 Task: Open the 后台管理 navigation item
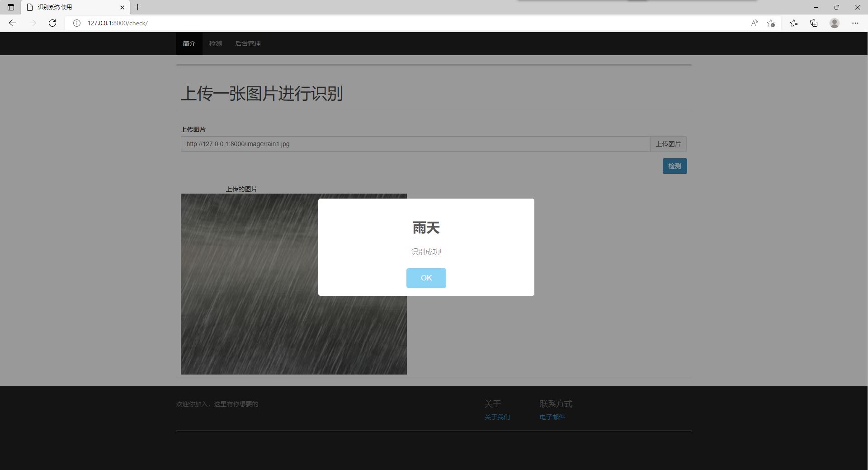(248, 43)
